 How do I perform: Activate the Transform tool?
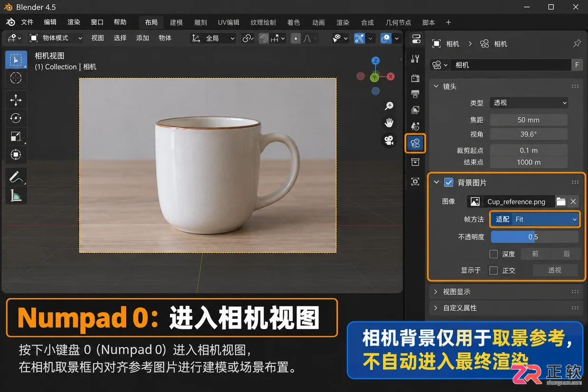16,154
